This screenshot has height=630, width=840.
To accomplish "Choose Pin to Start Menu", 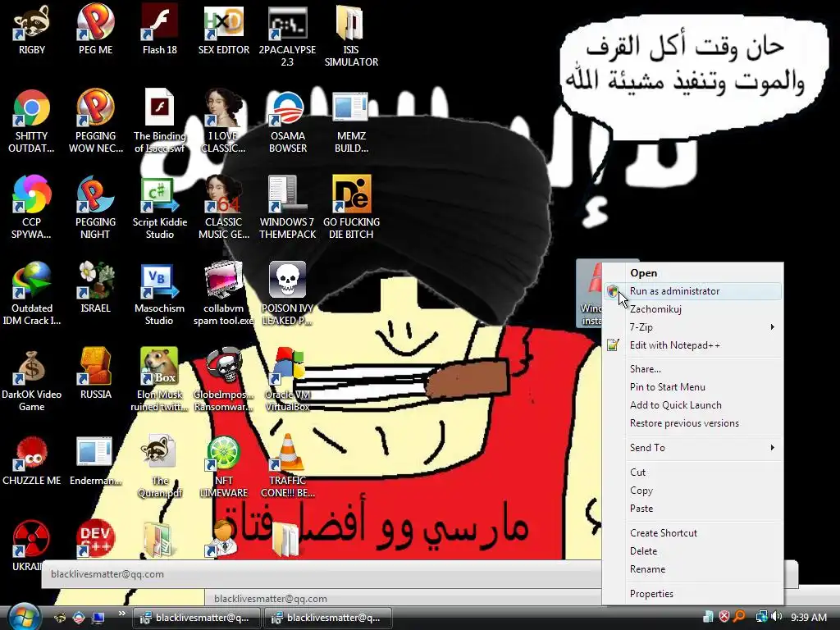I will click(692, 387).
